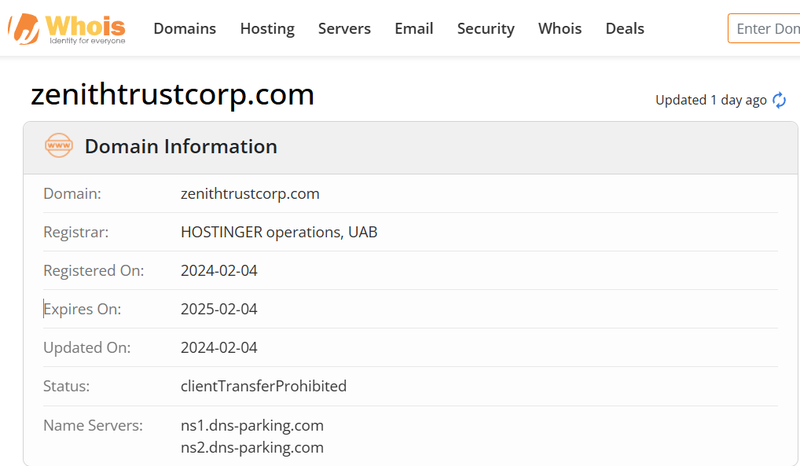The image size is (800, 466).
Task: Click the Updated 1 day ago text
Action: (711, 100)
